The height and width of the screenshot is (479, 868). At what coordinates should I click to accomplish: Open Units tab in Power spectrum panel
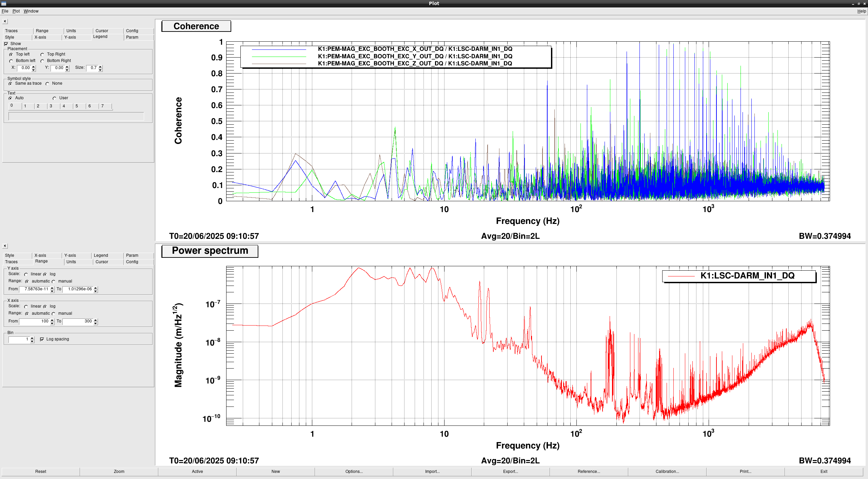click(x=78, y=262)
